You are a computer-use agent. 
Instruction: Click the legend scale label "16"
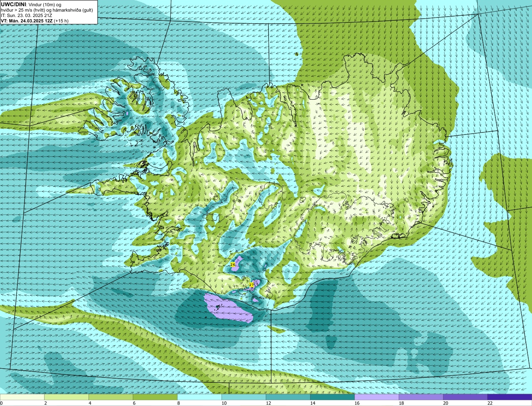point(357,403)
